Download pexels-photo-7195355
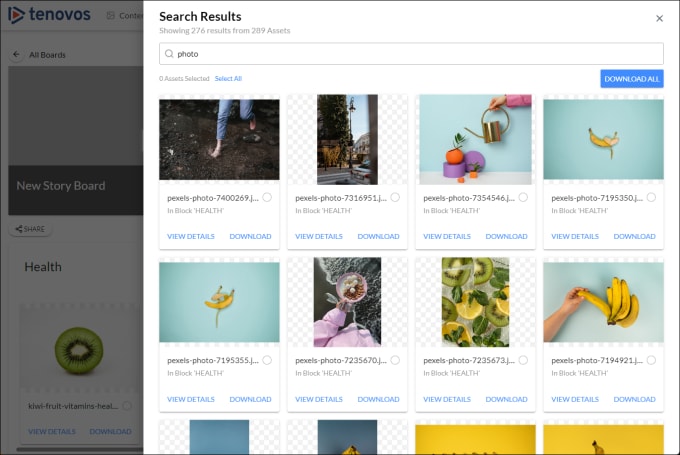This screenshot has width=680, height=455. click(x=250, y=399)
